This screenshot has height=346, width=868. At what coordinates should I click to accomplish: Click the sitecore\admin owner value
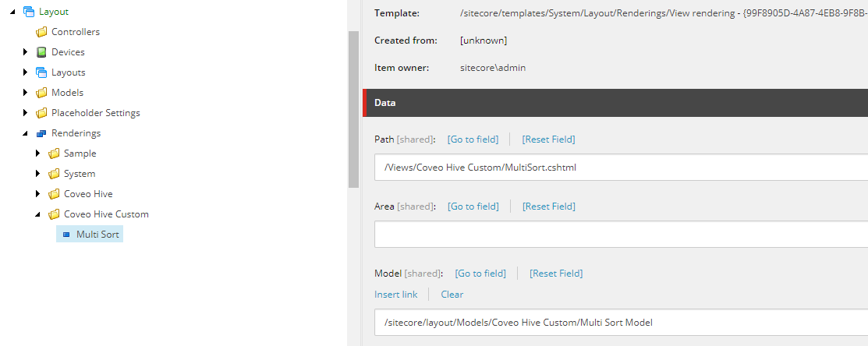[x=493, y=68]
